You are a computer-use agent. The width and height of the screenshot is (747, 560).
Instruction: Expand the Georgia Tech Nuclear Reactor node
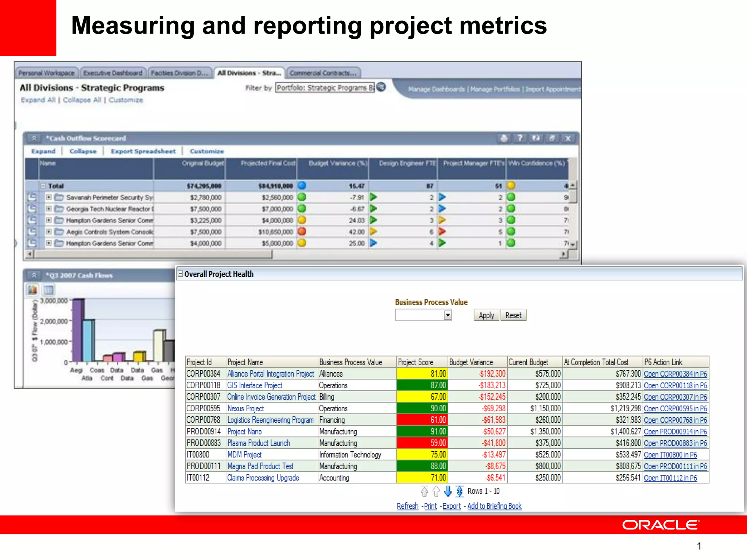click(49, 209)
